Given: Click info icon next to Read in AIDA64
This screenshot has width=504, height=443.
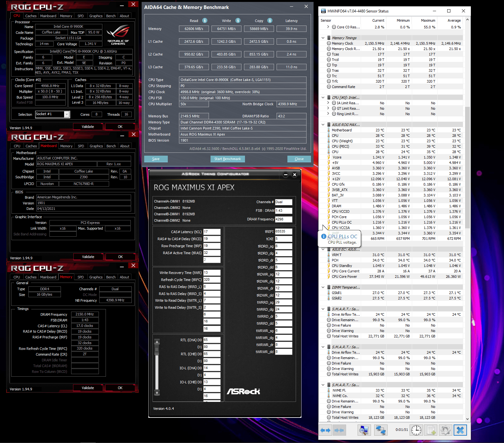Looking at the screenshot, I should click(205, 20).
